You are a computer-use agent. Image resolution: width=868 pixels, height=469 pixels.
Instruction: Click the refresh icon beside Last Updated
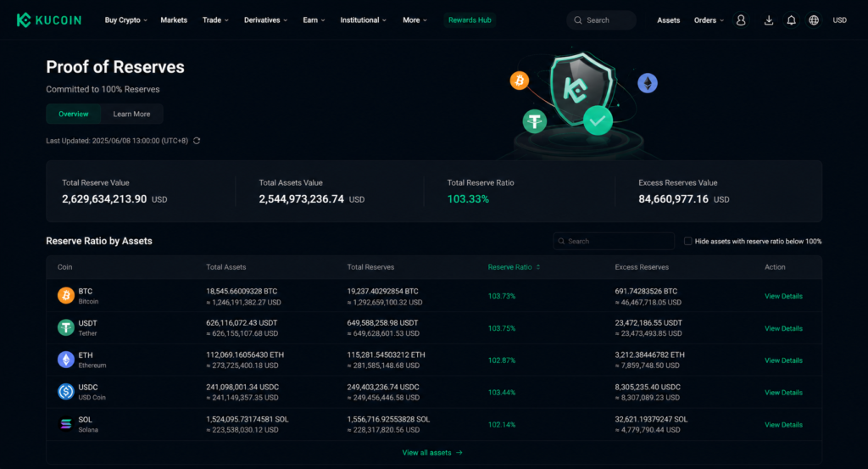197,141
